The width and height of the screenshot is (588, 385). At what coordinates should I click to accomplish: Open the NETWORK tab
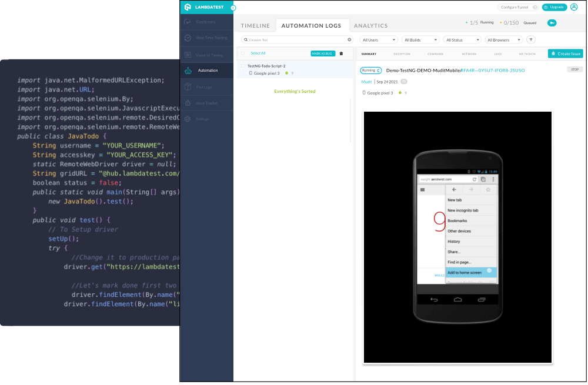(x=469, y=54)
